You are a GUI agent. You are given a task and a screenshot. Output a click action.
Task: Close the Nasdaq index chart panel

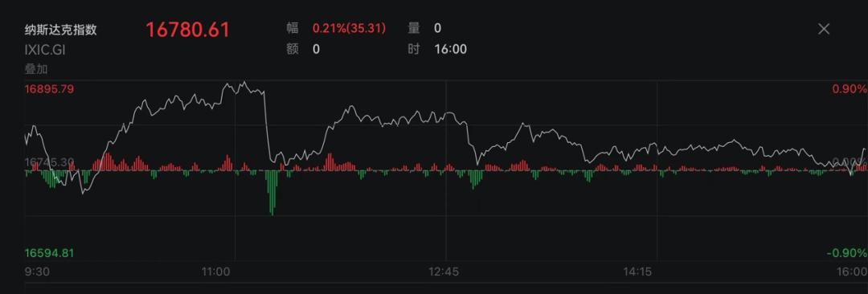click(x=824, y=29)
